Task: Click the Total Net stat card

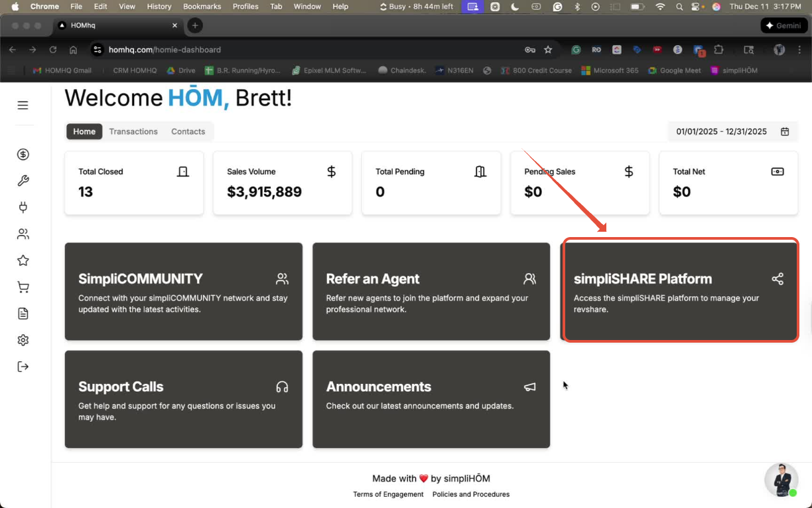Action: coord(728,183)
